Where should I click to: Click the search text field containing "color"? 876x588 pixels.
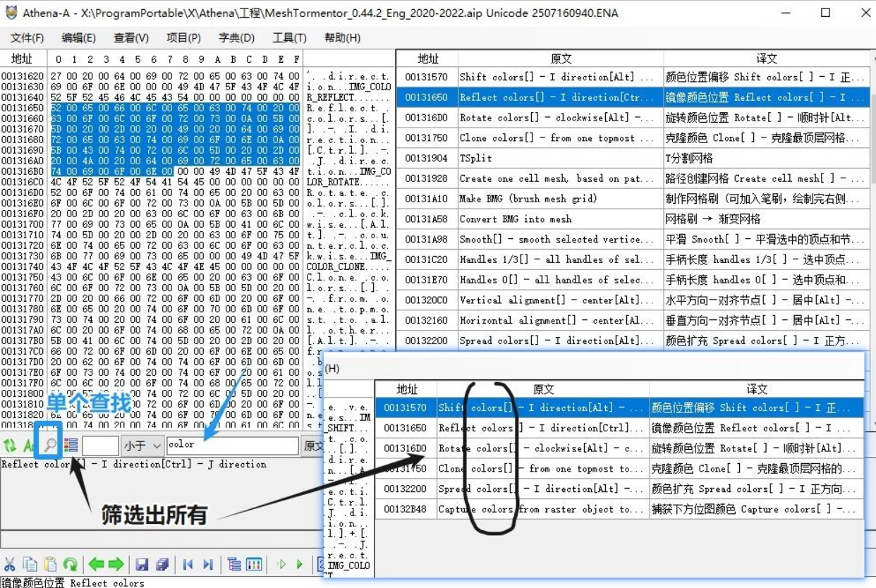[x=231, y=445]
